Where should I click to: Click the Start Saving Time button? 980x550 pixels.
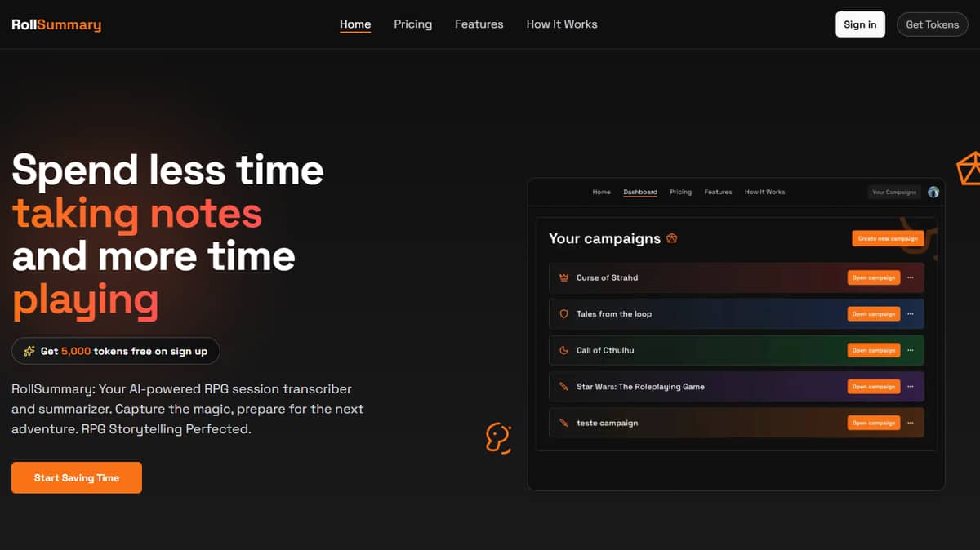pyautogui.click(x=77, y=478)
